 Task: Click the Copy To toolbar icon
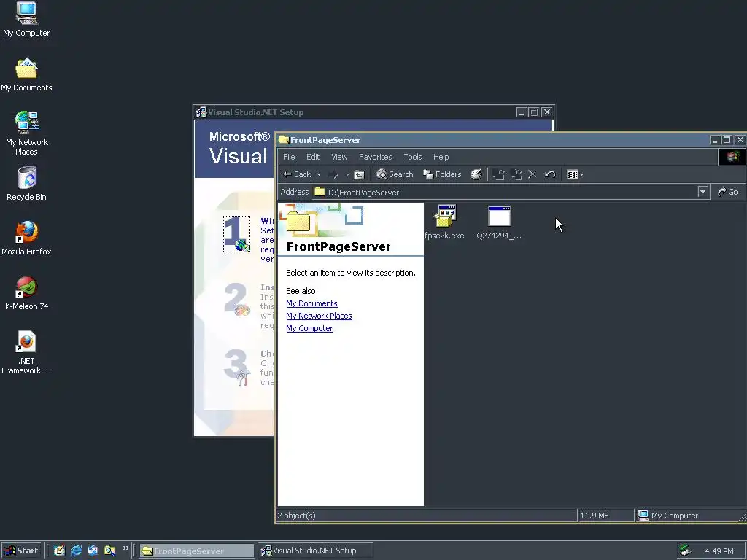coord(516,175)
